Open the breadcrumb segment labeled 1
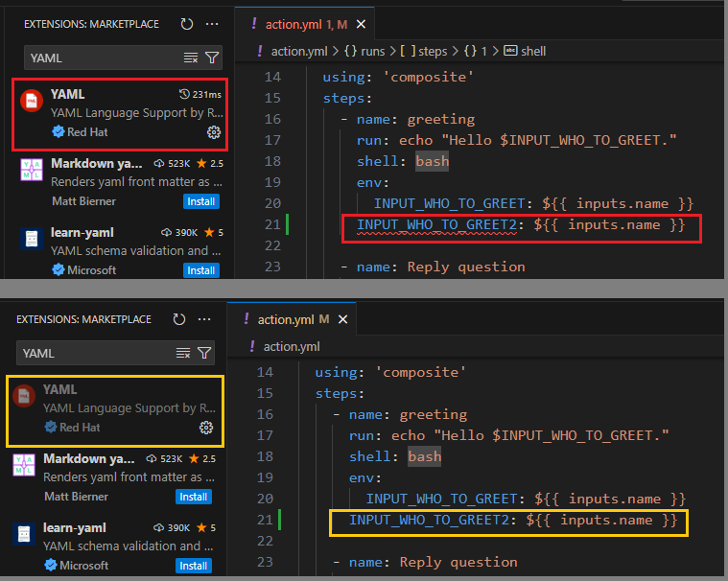 476,51
